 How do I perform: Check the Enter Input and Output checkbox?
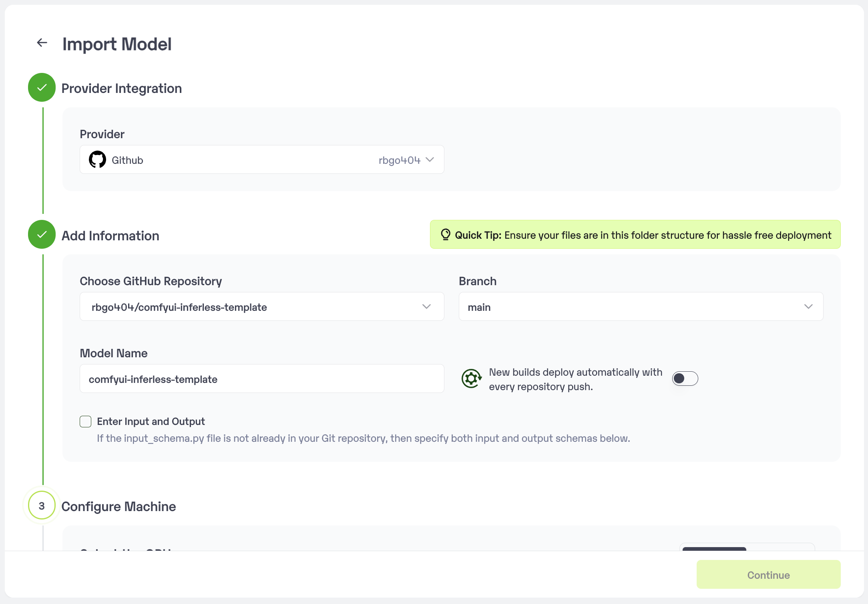pyautogui.click(x=86, y=421)
